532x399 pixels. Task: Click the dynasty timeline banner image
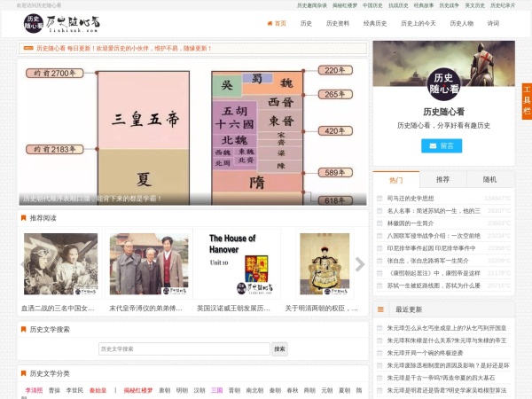point(192,132)
